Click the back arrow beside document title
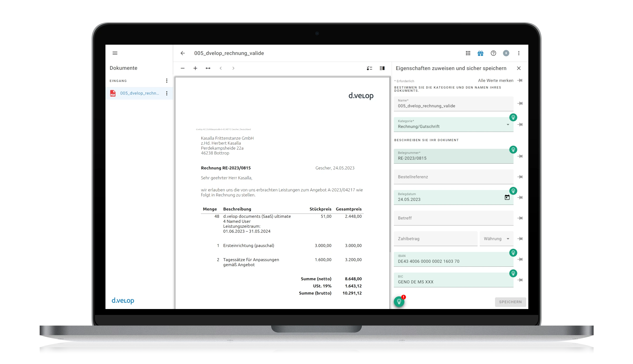633x364 pixels. 183,53
